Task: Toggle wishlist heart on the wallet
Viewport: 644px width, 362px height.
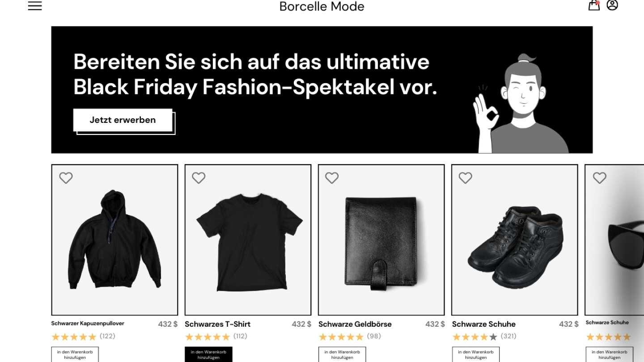Action: pyautogui.click(x=332, y=178)
